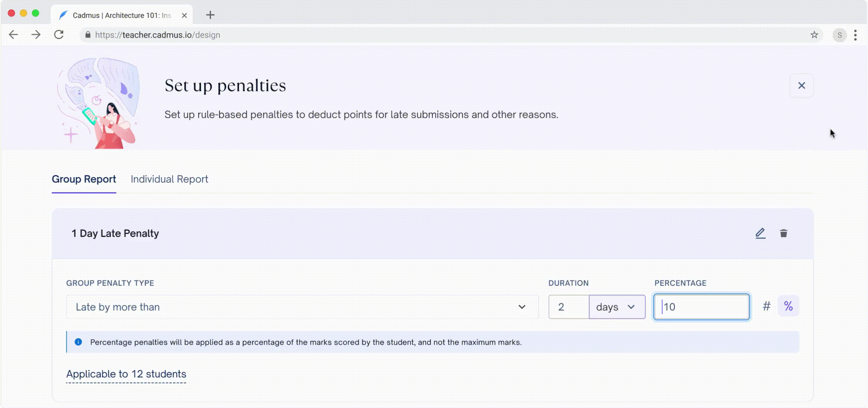Expand the days unit dropdown
The height and width of the screenshot is (408, 868).
pos(617,307)
